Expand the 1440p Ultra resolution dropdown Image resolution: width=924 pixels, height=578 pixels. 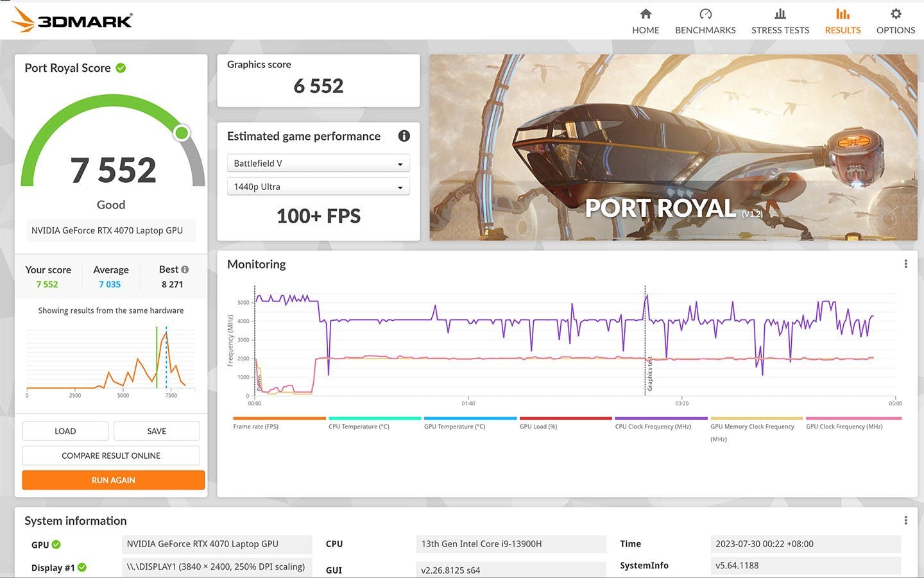click(x=318, y=187)
